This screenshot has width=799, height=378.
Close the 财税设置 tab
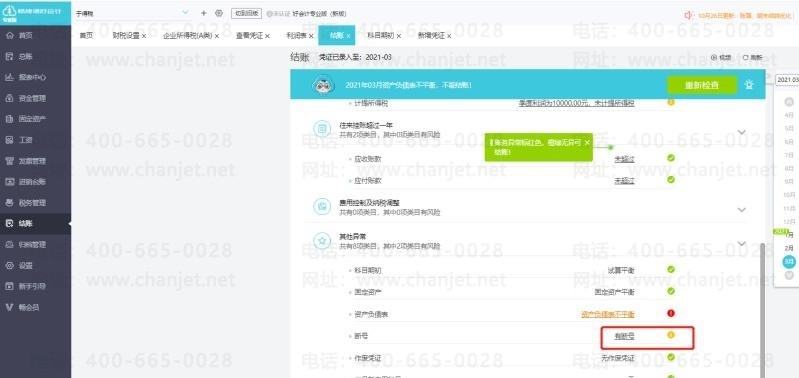[x=144, y=36]
